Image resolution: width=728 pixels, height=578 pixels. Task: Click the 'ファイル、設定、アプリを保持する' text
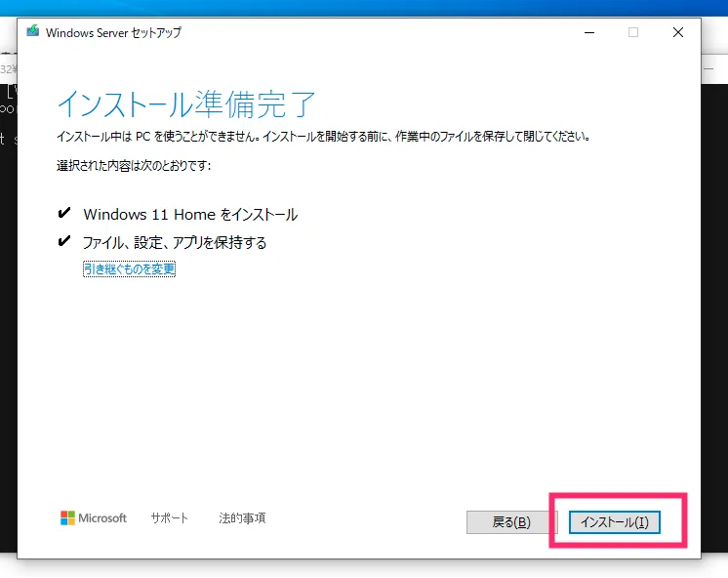click(x=175, y=242)
